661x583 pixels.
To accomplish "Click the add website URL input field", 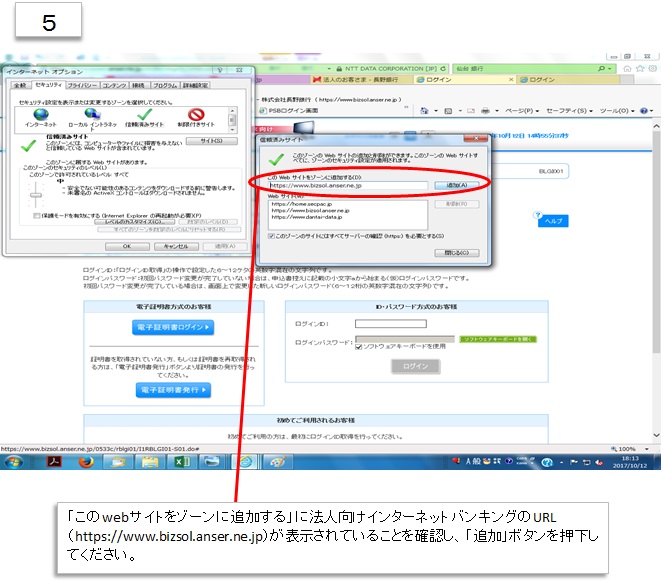I will (x=348, y=185).
